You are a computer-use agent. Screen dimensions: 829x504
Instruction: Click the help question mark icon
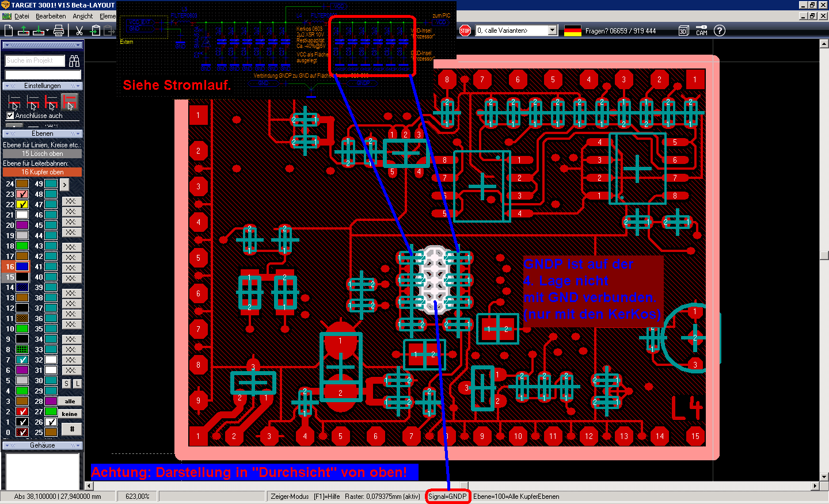click(720, 30)
